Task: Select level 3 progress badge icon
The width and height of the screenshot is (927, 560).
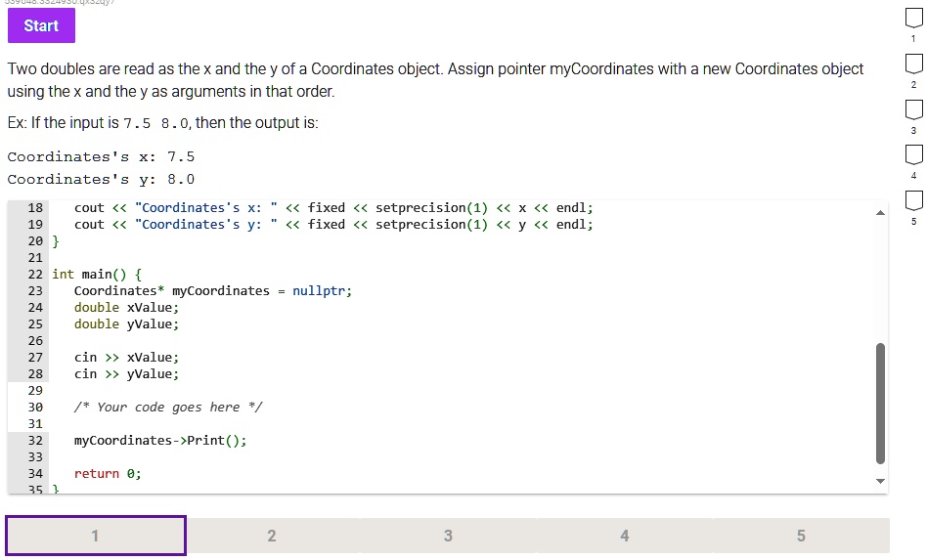Action: (x=914, y=109)
